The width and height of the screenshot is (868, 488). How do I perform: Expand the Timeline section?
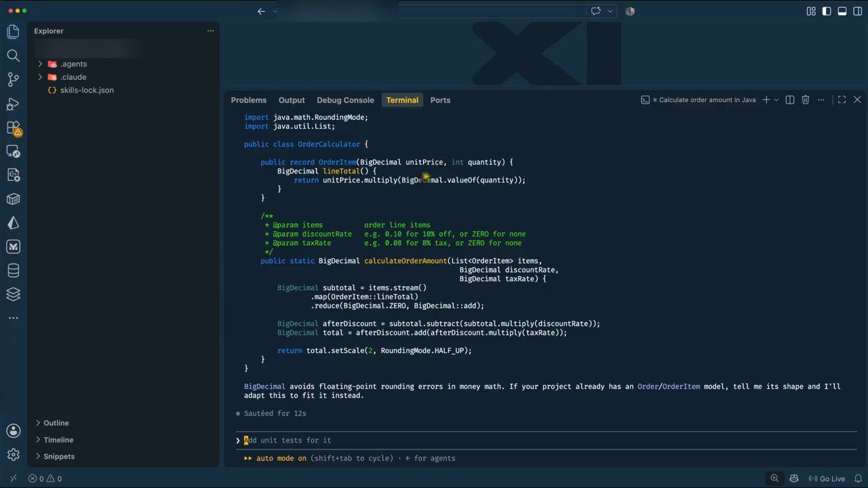(58, 440)
